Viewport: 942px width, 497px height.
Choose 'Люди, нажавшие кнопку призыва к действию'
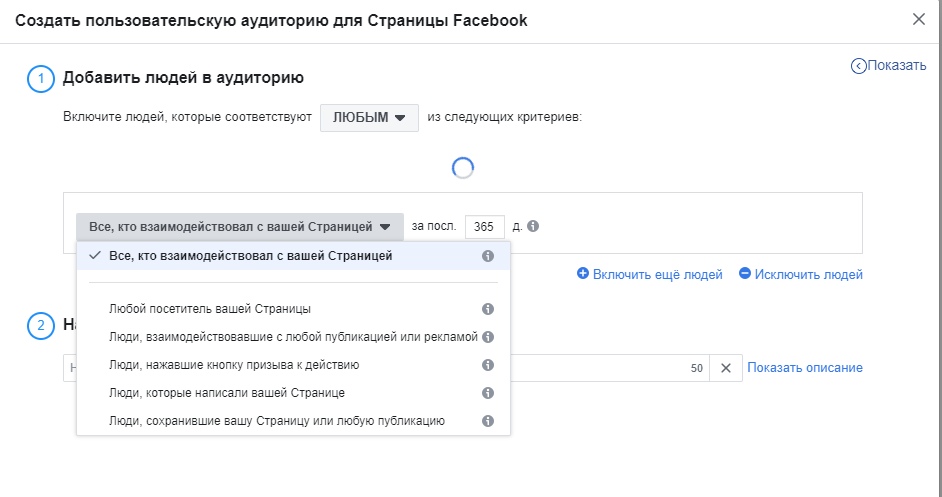(x=293, y=365)
